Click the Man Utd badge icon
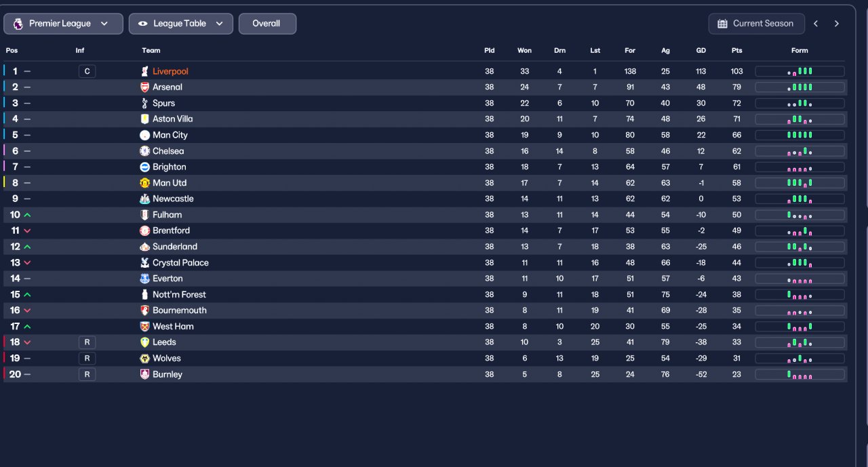 click(x=144, y=183)
